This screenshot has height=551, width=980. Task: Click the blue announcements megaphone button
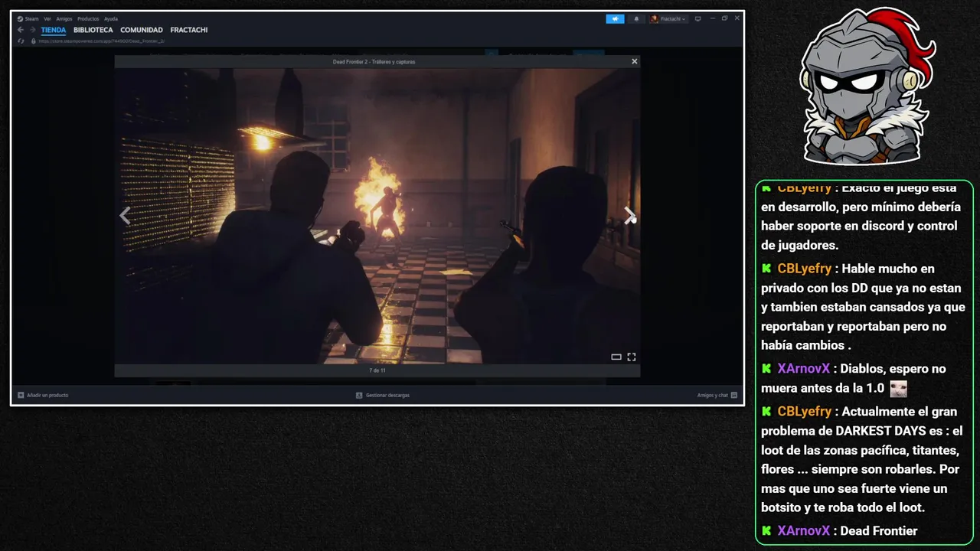[x=615, y=18]
